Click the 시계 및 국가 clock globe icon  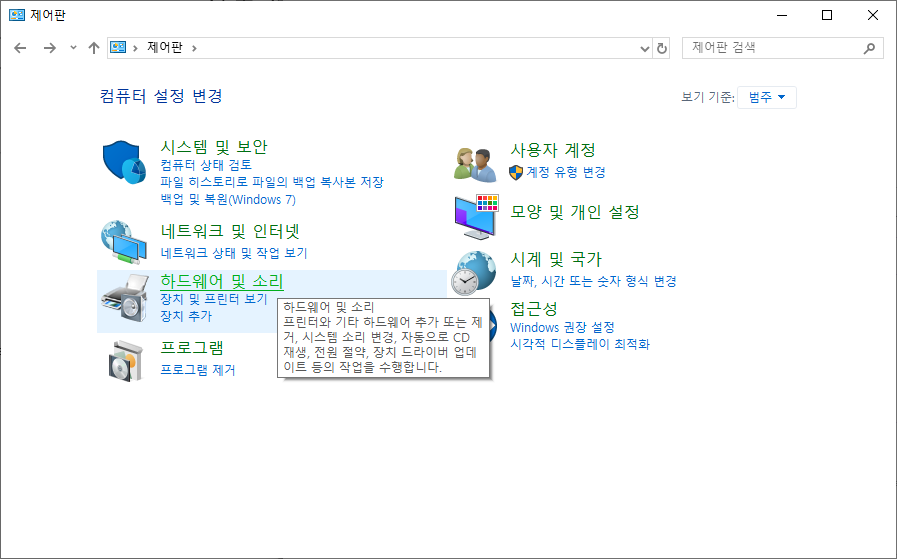[x=474, y=273]
